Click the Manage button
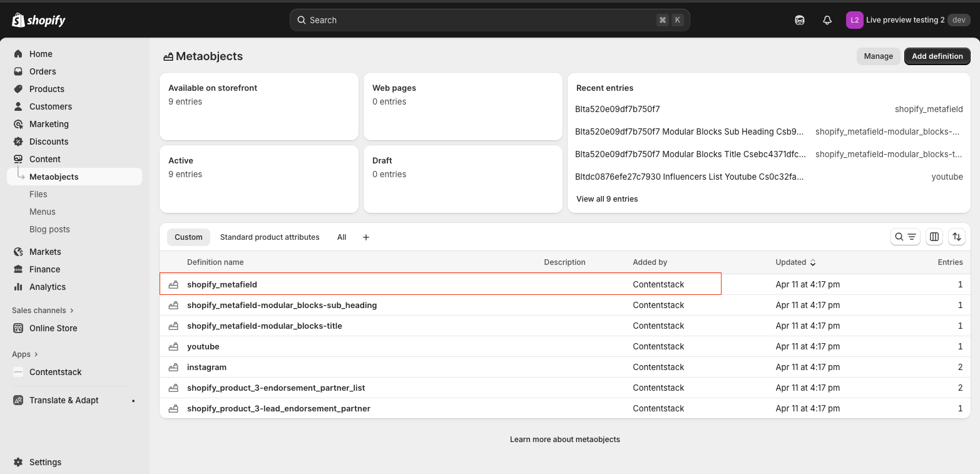980x474 pixels. (878, 56)
